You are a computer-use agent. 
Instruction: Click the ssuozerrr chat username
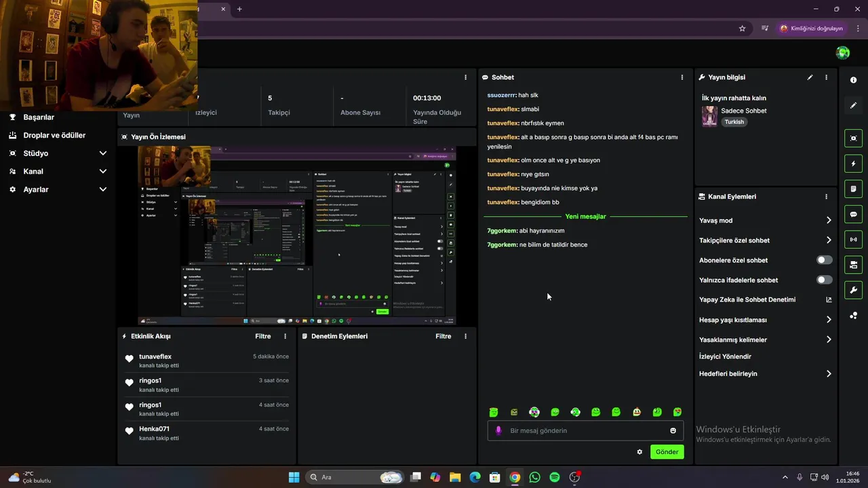coord(501,95)
